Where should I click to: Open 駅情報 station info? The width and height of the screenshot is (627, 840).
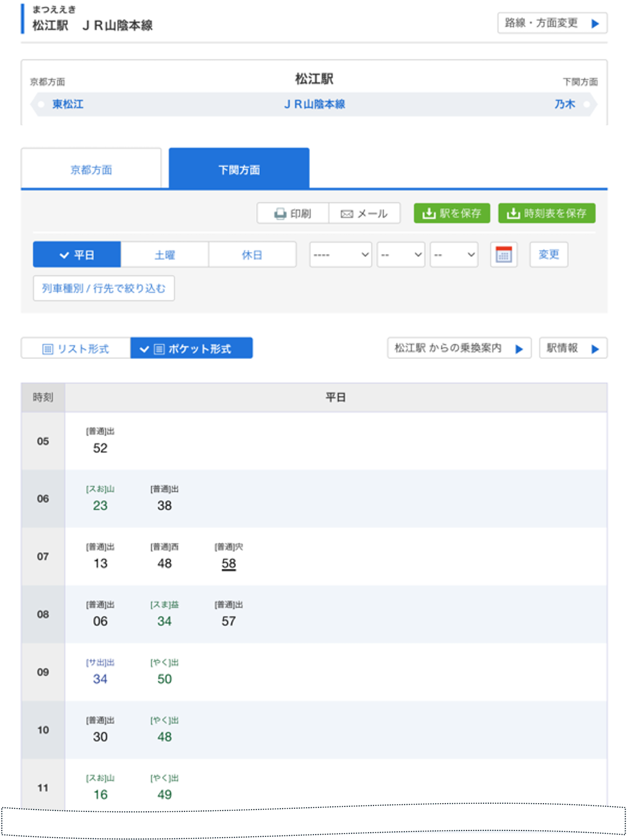point(573,348)
